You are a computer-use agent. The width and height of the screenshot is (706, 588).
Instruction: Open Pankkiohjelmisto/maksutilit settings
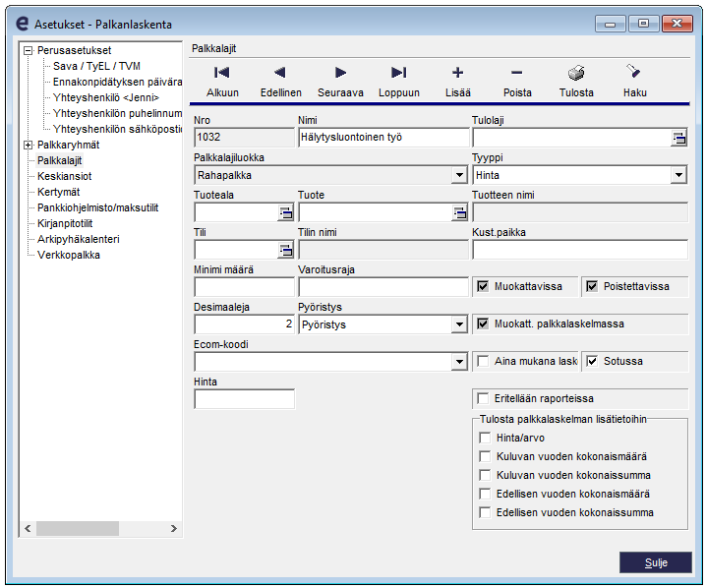click(x=97, y=208)
